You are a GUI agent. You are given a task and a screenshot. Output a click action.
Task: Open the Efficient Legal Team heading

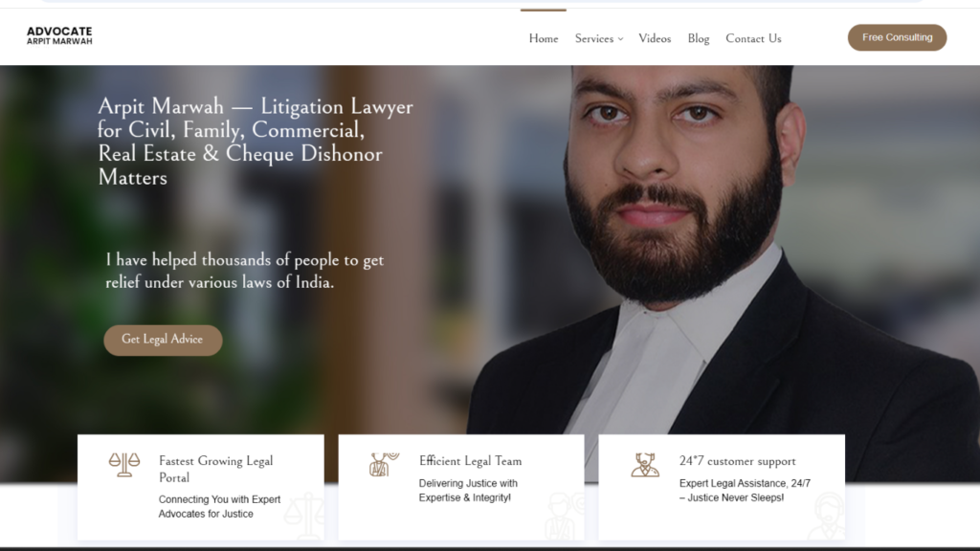470,460
